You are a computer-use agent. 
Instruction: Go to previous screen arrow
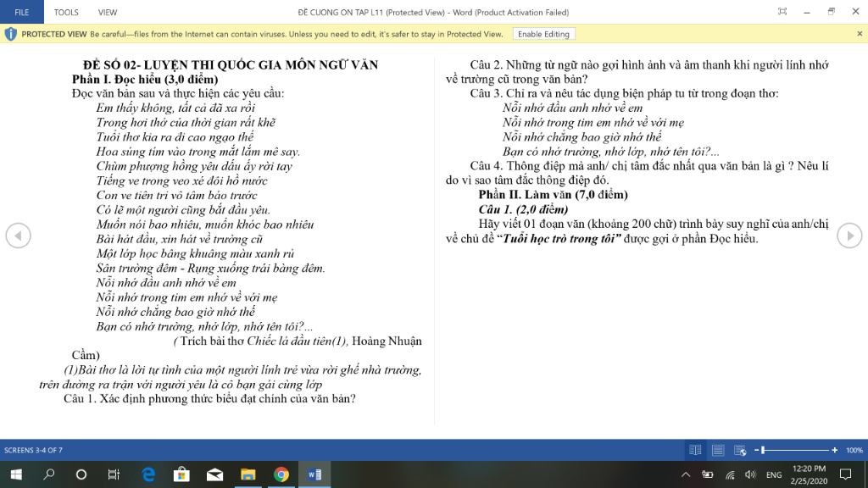(19, 236)
